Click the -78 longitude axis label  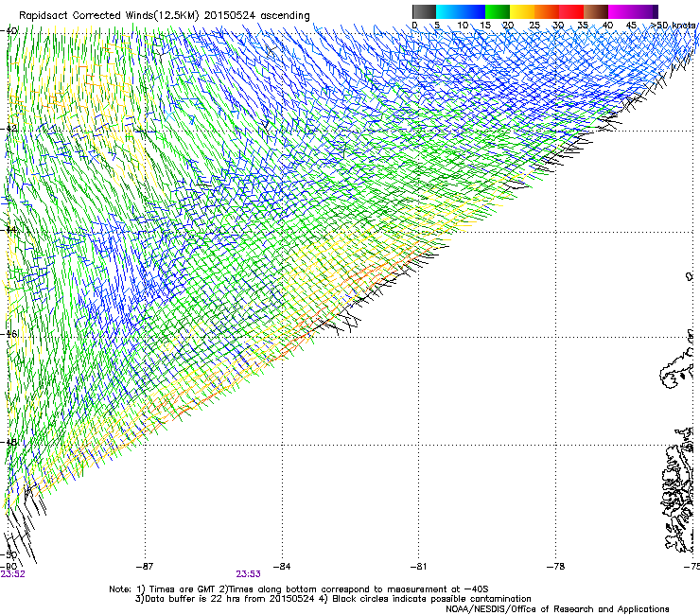[555, 567]
